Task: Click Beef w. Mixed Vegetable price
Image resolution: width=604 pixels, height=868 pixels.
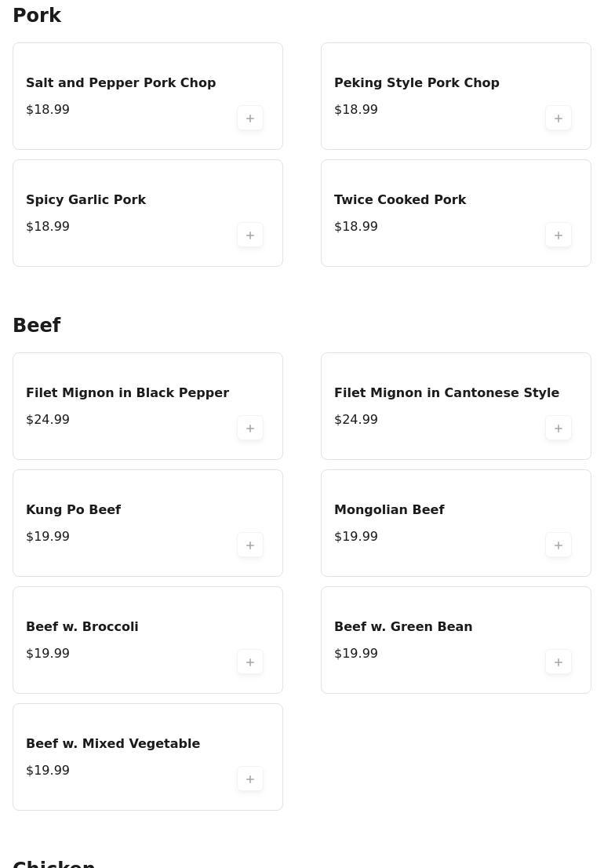Action: [48, 771]
